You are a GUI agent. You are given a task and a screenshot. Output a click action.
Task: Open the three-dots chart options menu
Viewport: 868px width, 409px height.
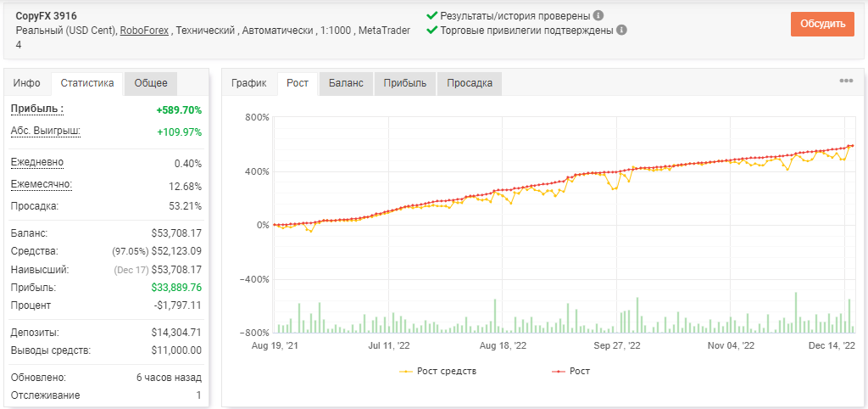click(846, 81)
